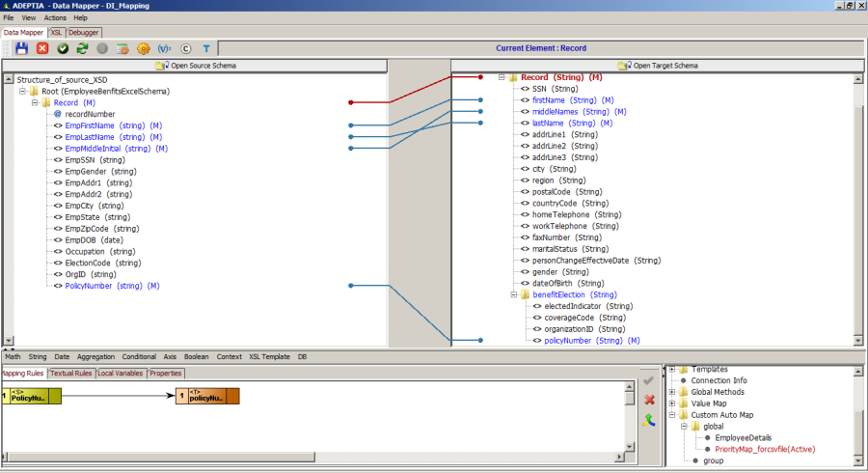Collapse the source Record node

click(x=35, y=102)
